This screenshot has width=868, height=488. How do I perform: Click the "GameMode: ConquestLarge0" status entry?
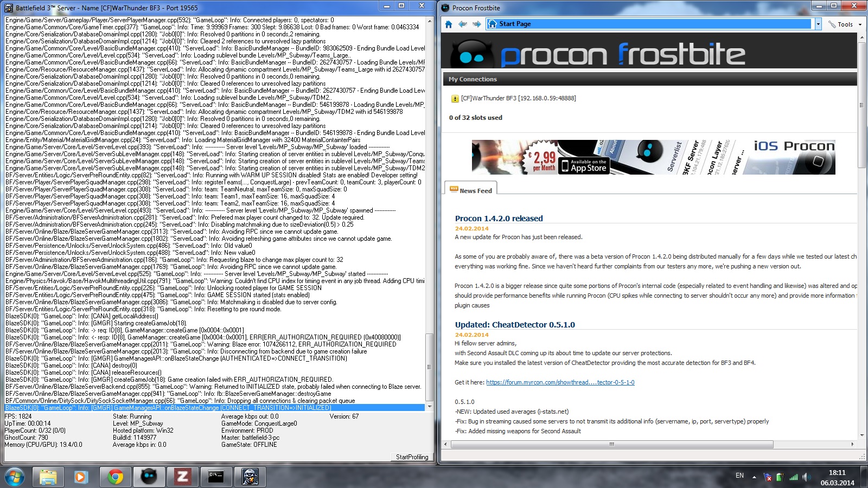(259, 423)
